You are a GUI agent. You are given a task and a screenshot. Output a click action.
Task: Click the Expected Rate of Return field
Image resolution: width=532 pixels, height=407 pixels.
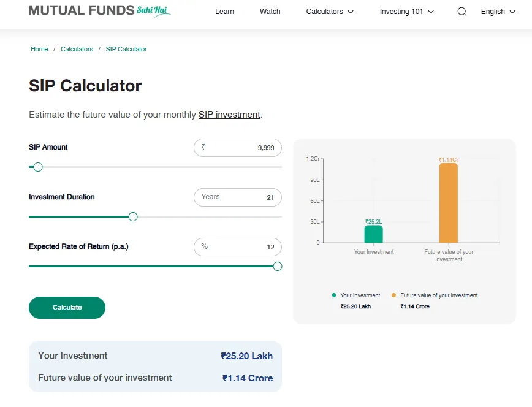(x=238, y=247)
